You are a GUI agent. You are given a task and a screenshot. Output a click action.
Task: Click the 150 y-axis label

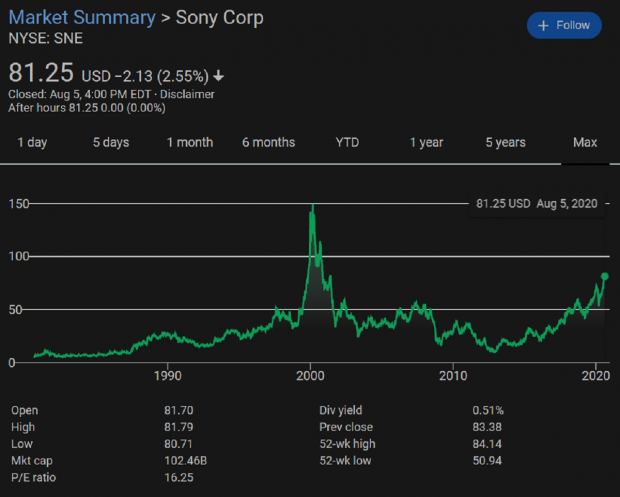tap(19, 204)
